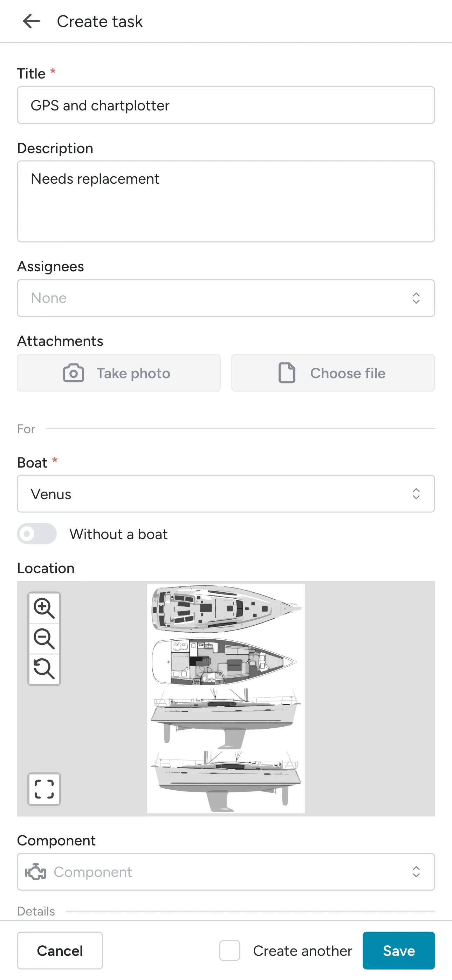Click the Attachments section heading

pyautogui.click(x=60, y=341)
